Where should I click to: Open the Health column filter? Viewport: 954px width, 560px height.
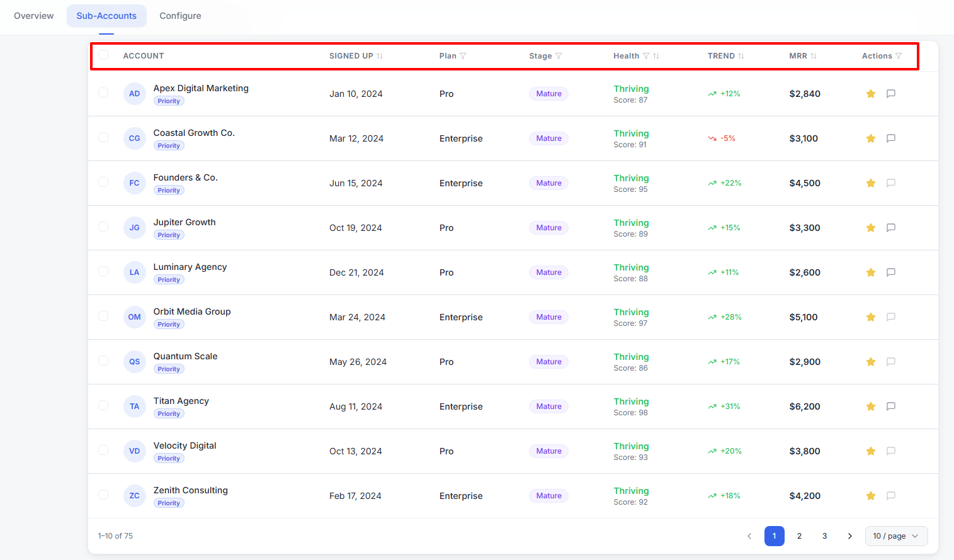tap(646, 56)
